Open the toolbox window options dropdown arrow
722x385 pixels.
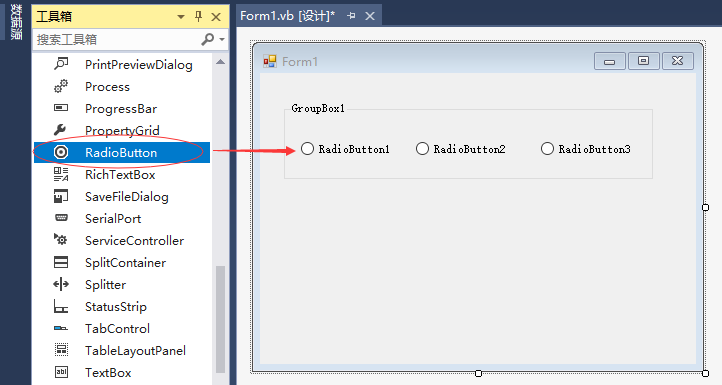point(181,17)
